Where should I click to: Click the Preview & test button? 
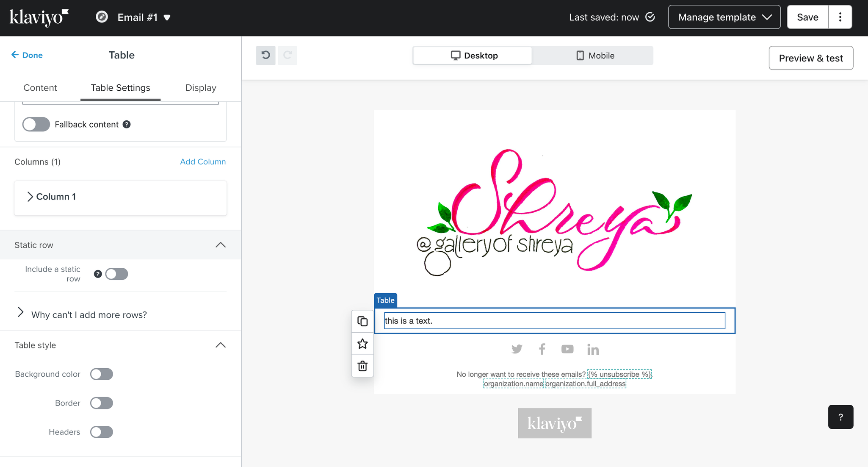(x=810, y=58)
